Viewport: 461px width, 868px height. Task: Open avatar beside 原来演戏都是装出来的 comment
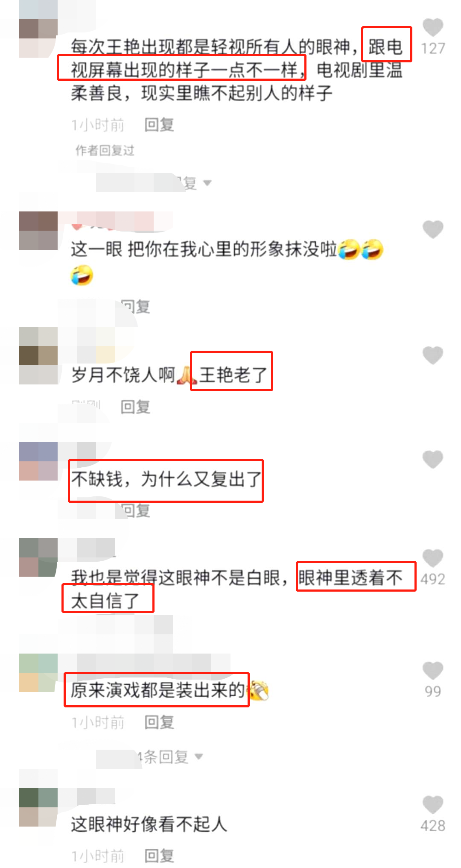click(38, 673)
